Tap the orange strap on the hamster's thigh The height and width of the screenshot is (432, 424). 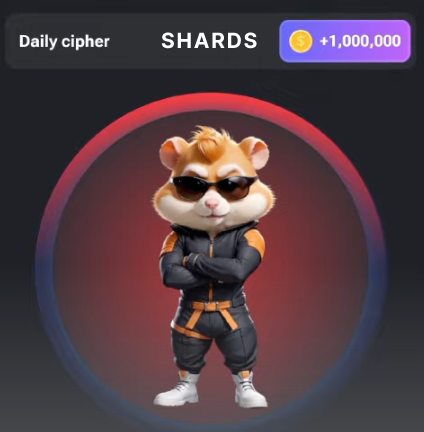pos(190,331)
